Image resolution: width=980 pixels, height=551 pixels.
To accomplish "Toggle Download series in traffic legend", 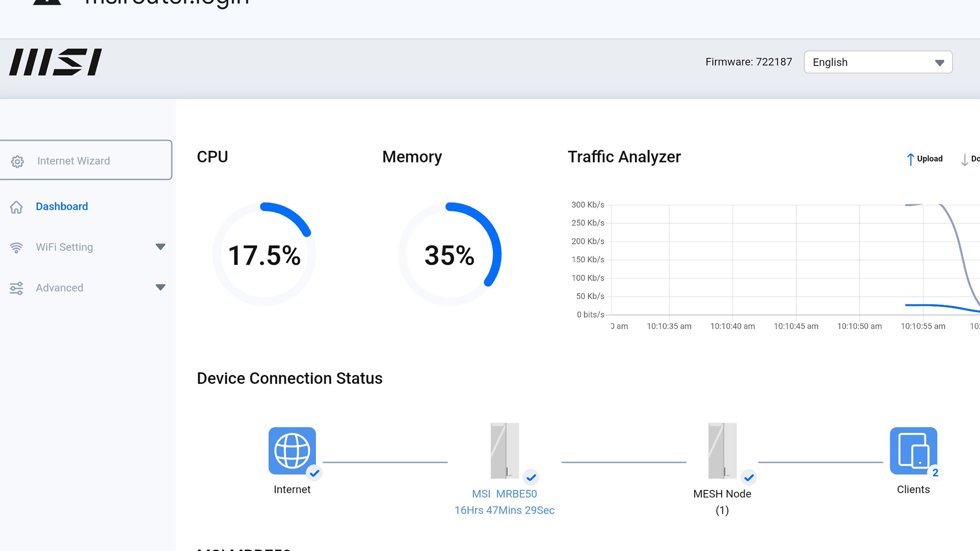I will 970,159.
